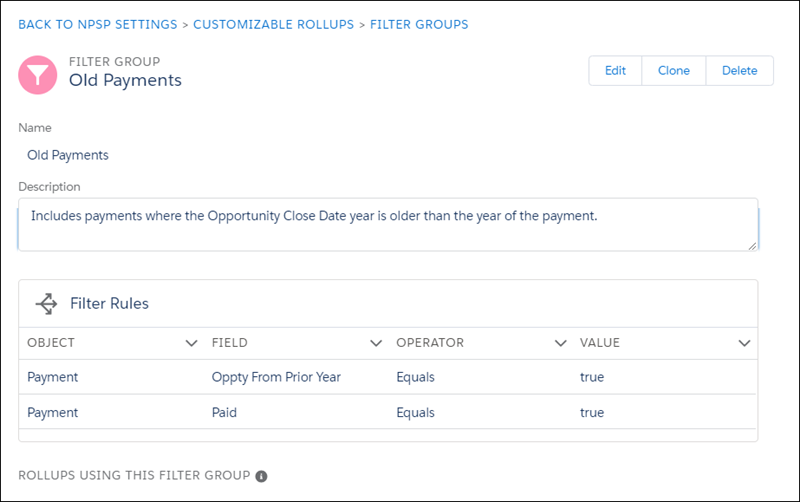Click the Name field value Old Payments
Viewport: 800px width, 502px height.
coord(68,155)
